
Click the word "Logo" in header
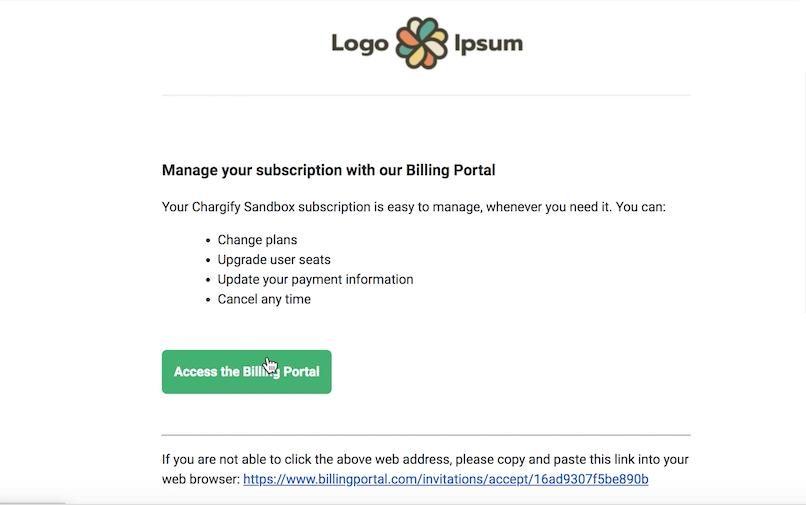pyautogui.click(x=360, y=44)
